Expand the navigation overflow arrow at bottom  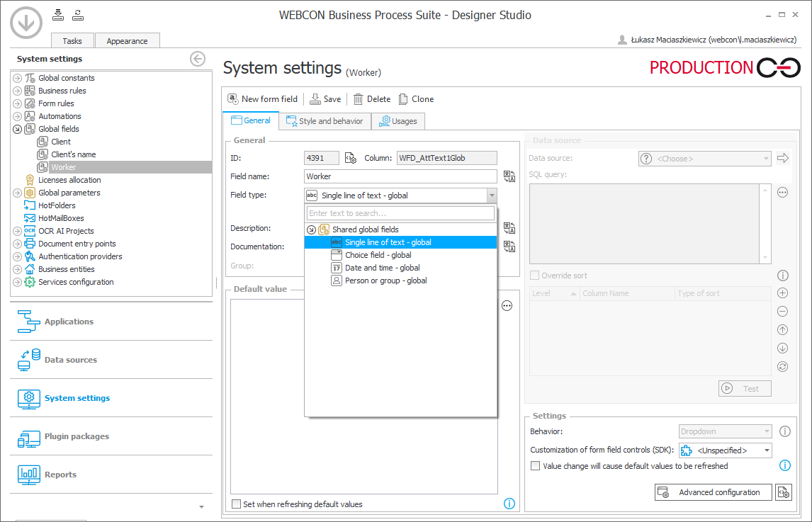[201, 507]
